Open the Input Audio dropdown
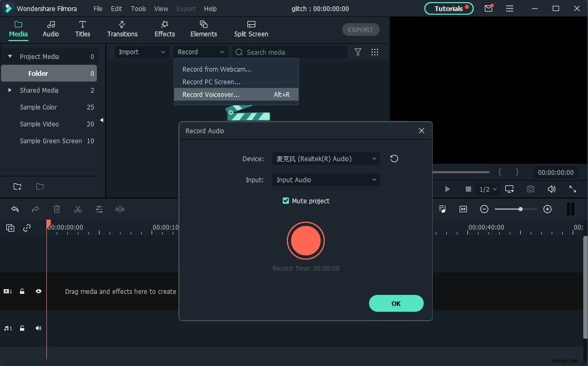This screenshot has width=588, height=366. (325, 180)
